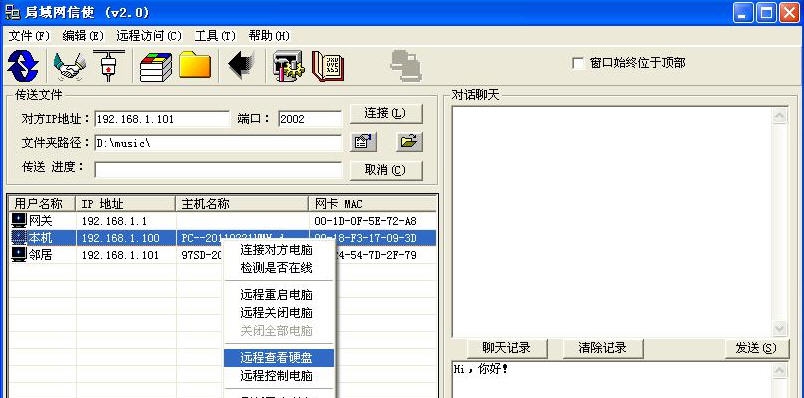Screen dimensions: 804x398
Task: Click the blue refresh arrows toolbar icon
Action: point(23,66)
